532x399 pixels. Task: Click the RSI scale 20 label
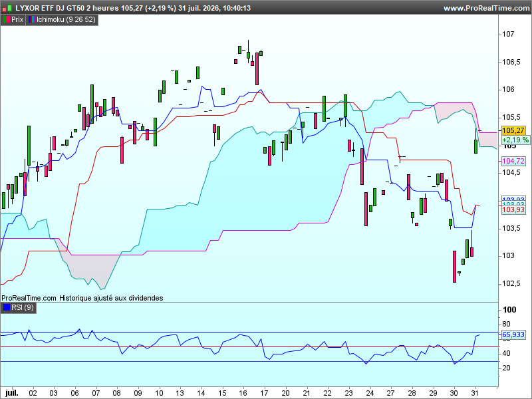(x=506, y=368)
